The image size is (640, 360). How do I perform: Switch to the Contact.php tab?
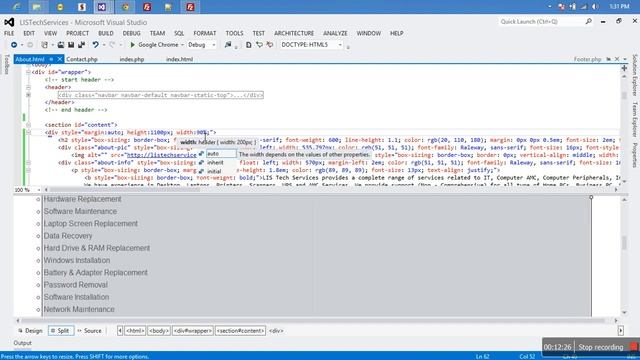click(x=82, y=59)
